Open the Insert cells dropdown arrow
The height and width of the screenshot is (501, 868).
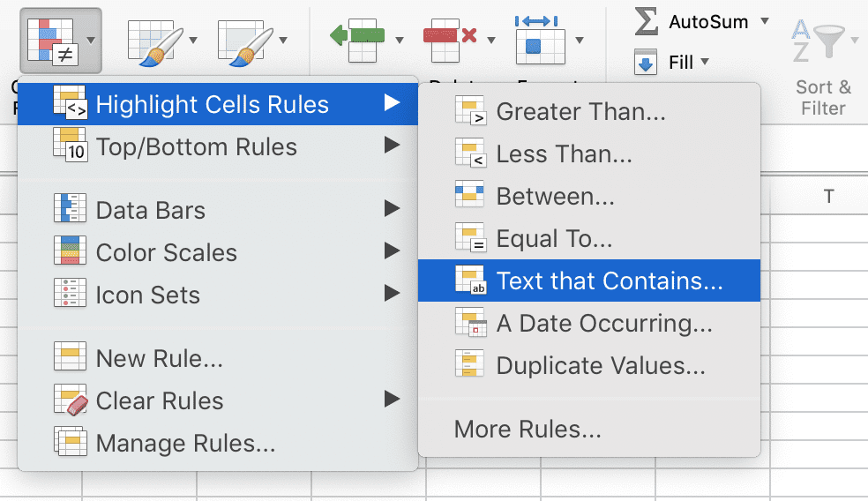click(x=400, y=41)
